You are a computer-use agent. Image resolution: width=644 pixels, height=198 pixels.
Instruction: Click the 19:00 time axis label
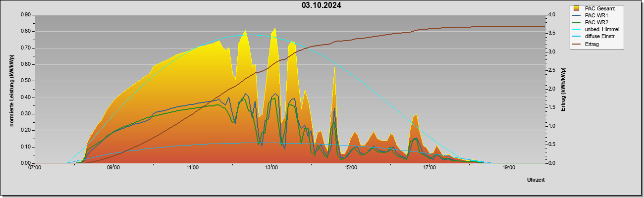[x=509, y=168]
